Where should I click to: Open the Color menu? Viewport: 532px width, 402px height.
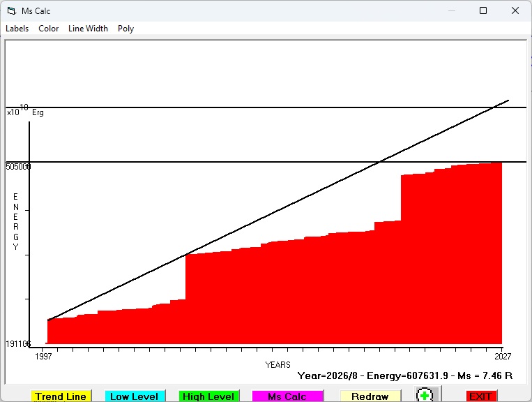(x=49, y=29)
